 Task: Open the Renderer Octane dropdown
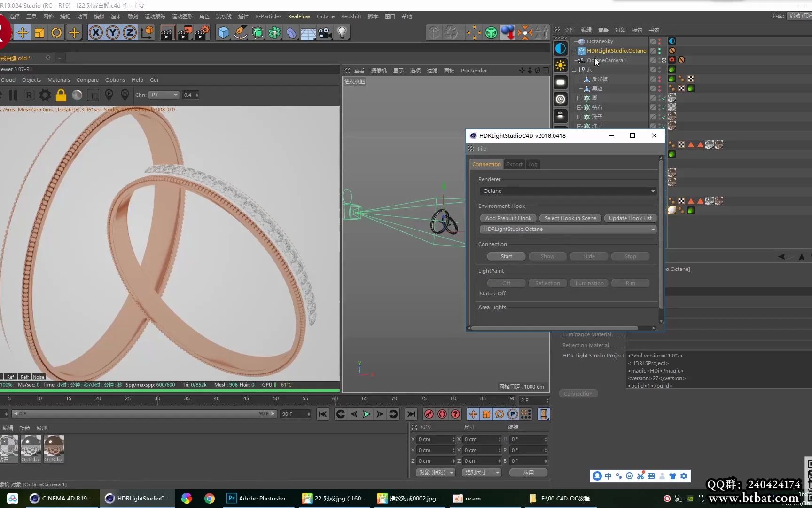568,191
